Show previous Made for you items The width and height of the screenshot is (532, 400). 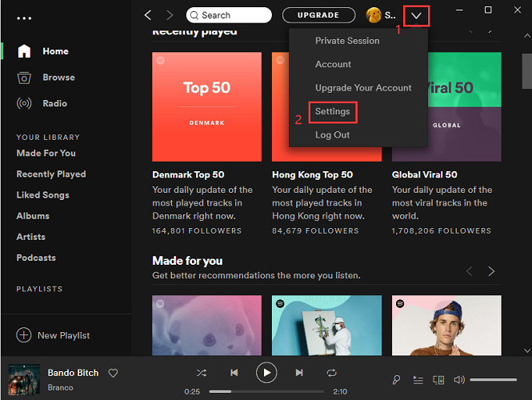pyautogui.click(x=470, y=271)
